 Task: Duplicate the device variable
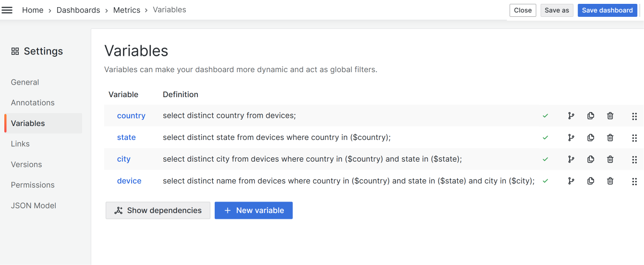click(591, 181)
